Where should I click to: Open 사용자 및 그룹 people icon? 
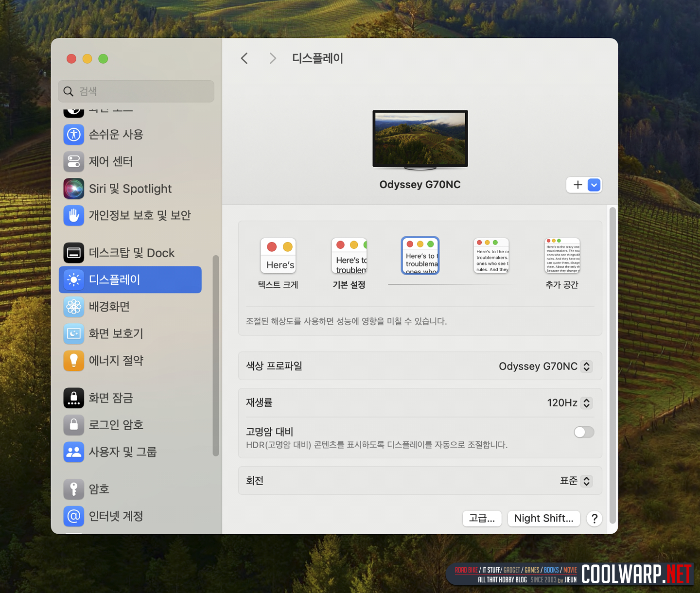click(x=74, y=452)
